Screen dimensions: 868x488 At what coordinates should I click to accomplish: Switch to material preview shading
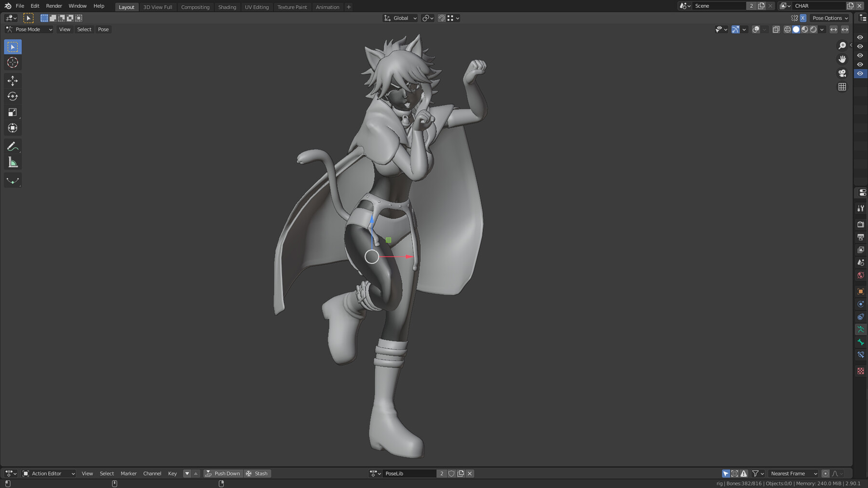pos(805,29)
